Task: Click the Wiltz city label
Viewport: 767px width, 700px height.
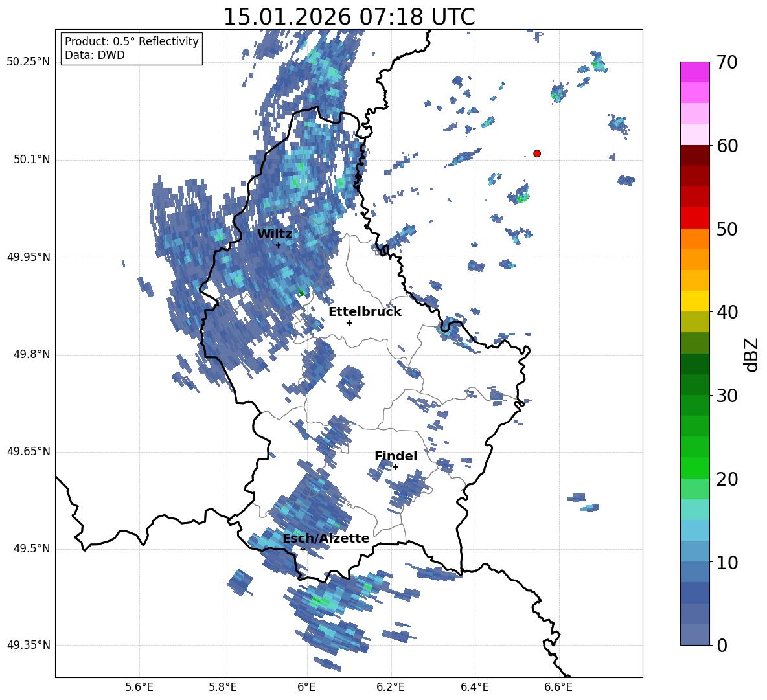Action: coord(275,234)
